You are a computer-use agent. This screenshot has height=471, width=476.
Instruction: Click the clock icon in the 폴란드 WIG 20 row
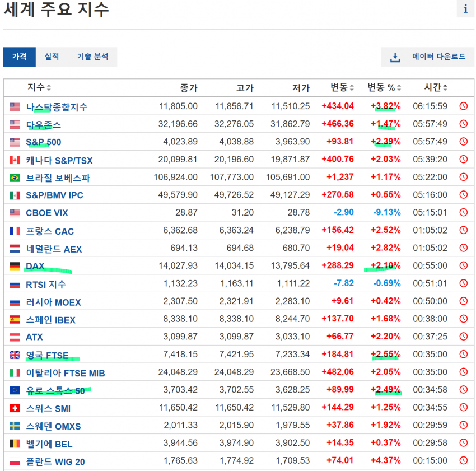coord(464,460)
